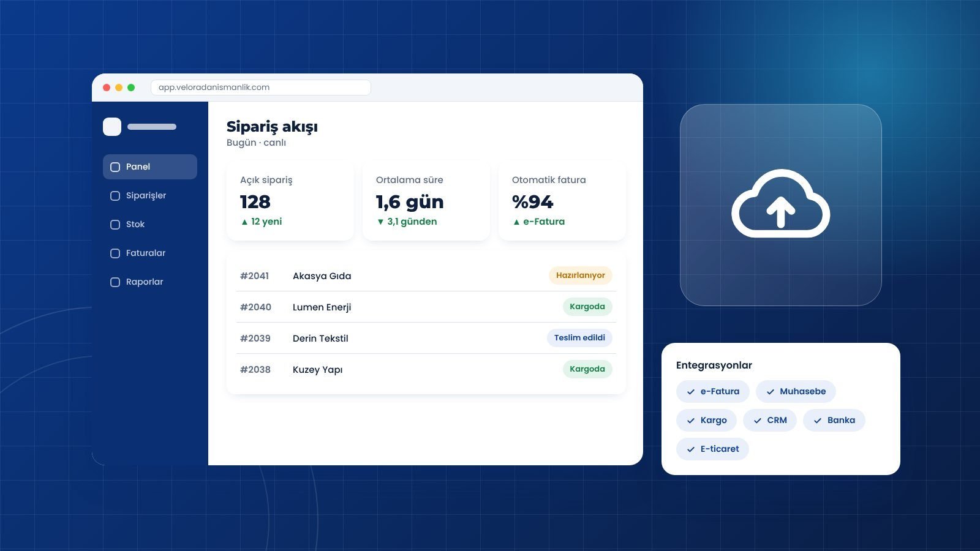The height and width of the screenshot is (551, 980).
Task: Select order number #2039
Action: (255, 339)
